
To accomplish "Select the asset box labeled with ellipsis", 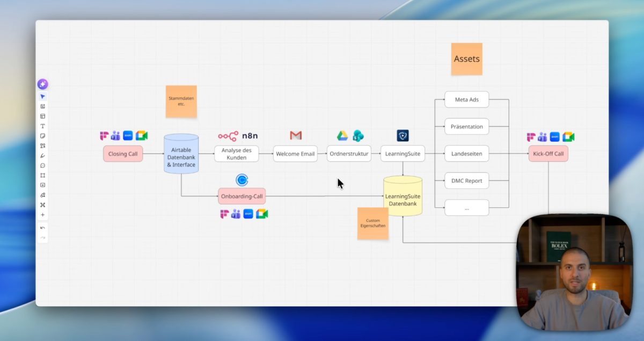I will 466,208.
